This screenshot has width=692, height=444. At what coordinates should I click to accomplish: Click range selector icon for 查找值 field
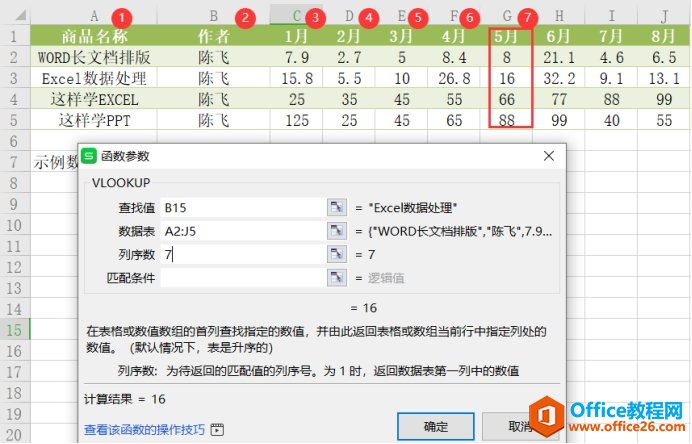click(x=337, y=207)
